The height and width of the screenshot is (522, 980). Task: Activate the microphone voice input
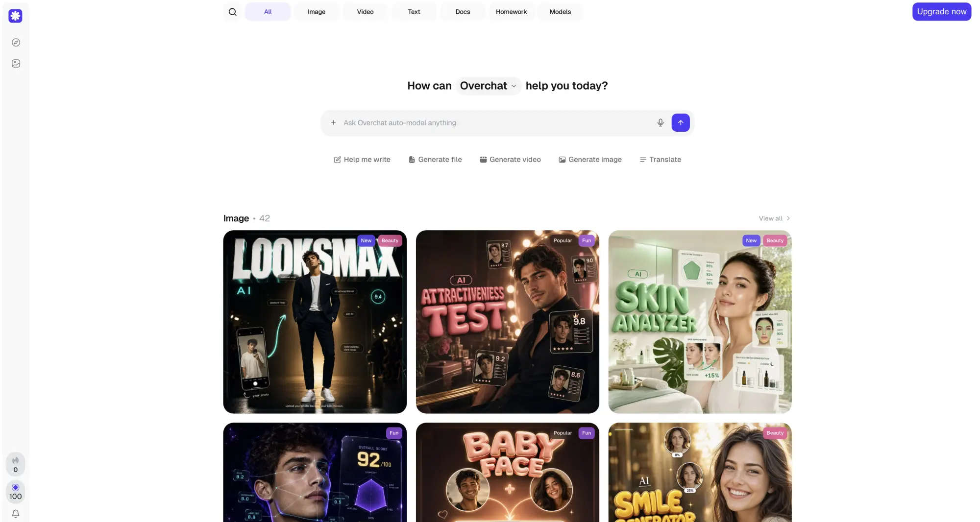tap(661, 122)
